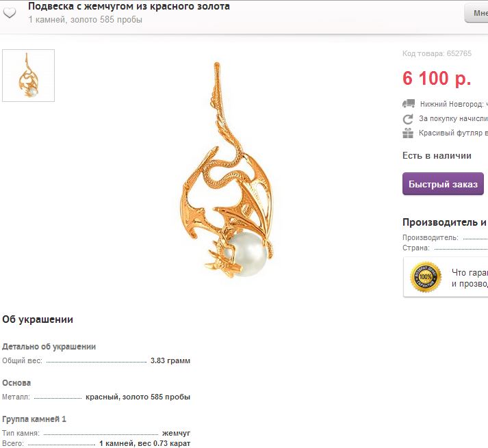Screen dimensions: 488x448
Task: Open the large dragon pendant photo
Action: (227, 170)
